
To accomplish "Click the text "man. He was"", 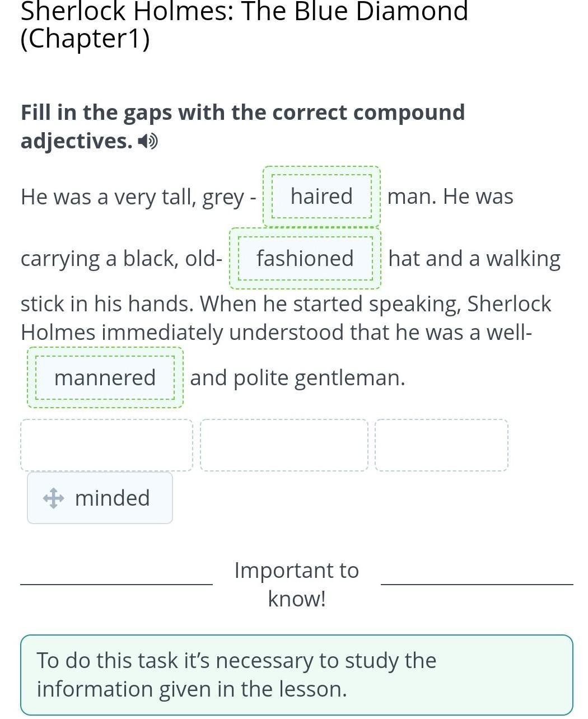I will [x=450, y=197].
